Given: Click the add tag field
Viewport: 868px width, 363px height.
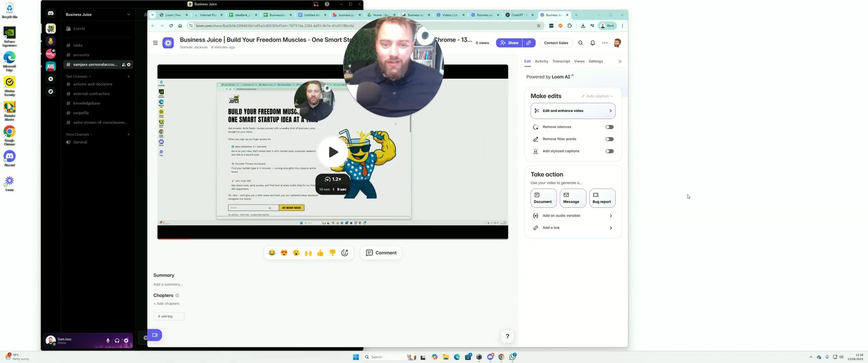Looking at the screenshot, I should (x=169, y=316).
